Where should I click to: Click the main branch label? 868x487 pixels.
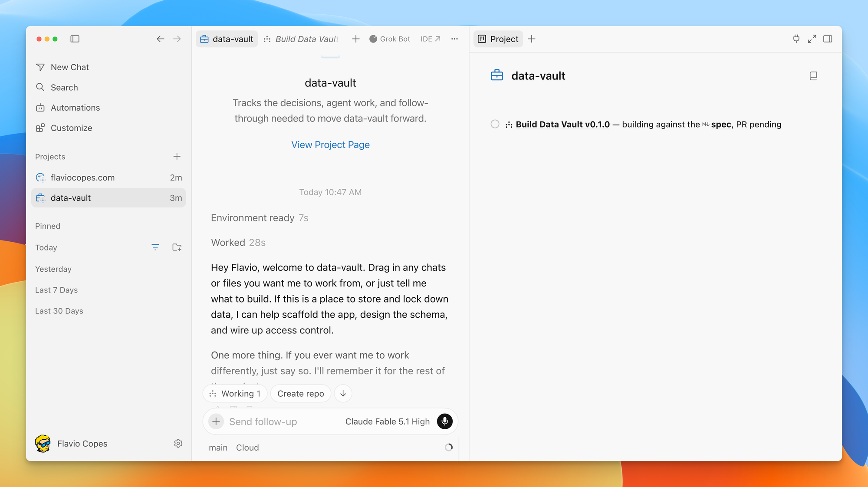click(x=218, y=448)
